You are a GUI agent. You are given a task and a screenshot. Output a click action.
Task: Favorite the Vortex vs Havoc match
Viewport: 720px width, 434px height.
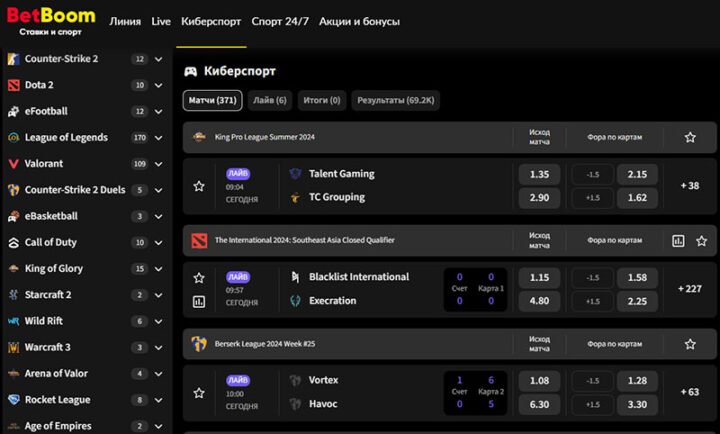click(199, 393)
